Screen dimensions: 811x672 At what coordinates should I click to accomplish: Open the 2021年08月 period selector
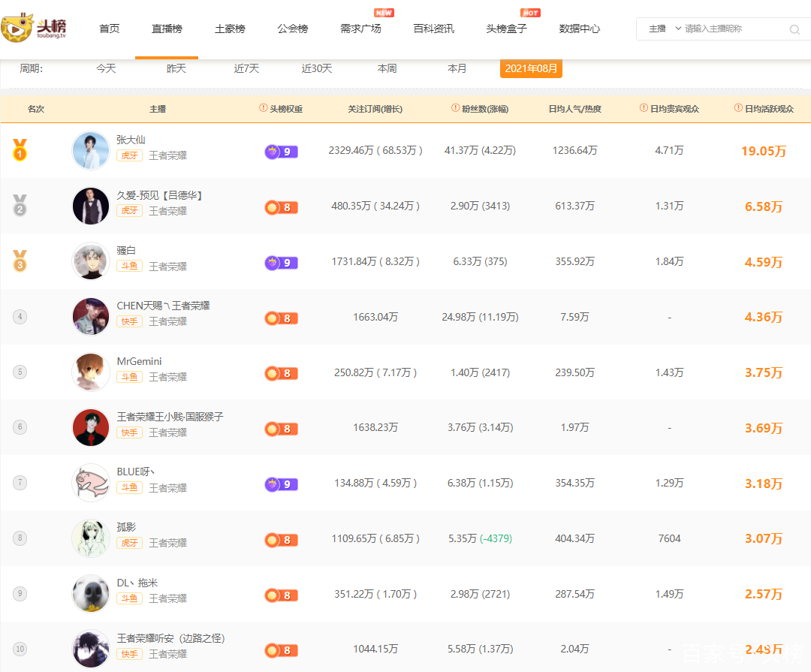[531, 68]
